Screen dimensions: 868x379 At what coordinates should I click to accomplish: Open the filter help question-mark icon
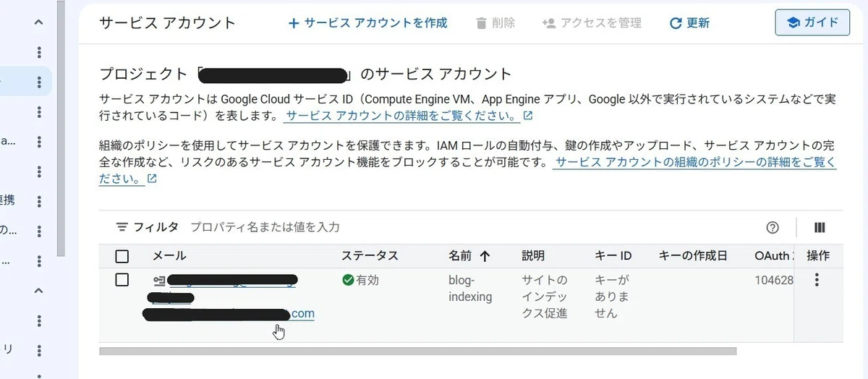[x=773, y=227]
